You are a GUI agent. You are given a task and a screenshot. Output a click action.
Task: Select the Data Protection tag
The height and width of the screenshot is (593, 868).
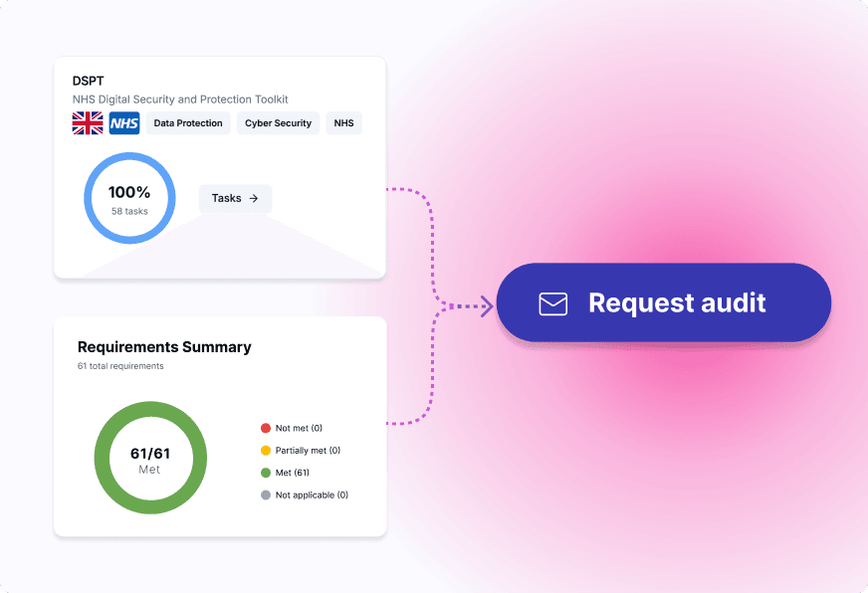(x=188, y=123)
